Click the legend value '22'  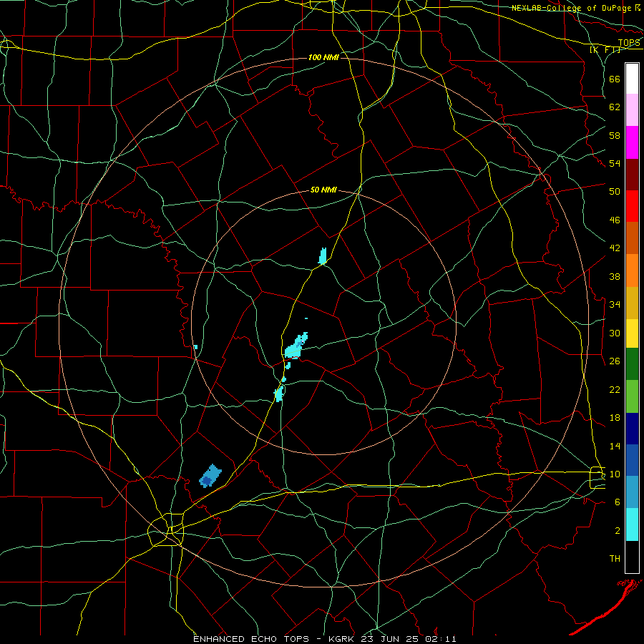tap(615, 389)
